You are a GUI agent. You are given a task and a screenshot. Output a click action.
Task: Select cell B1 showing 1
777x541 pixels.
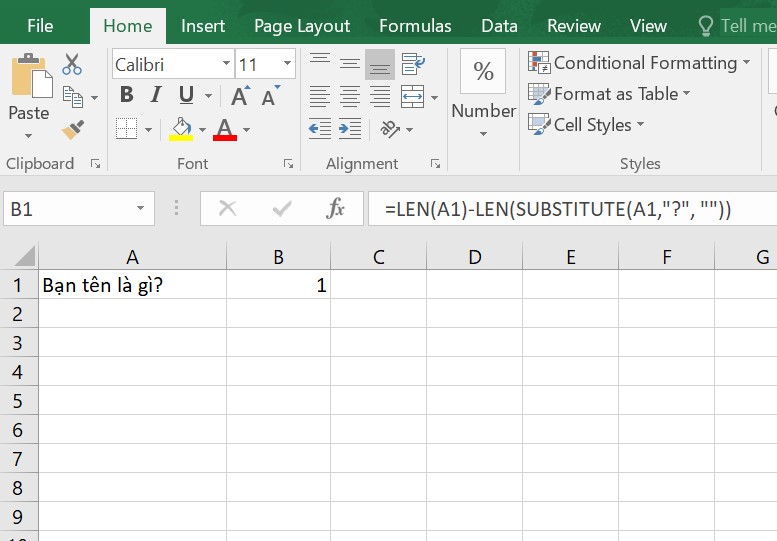tap(278, 285)
